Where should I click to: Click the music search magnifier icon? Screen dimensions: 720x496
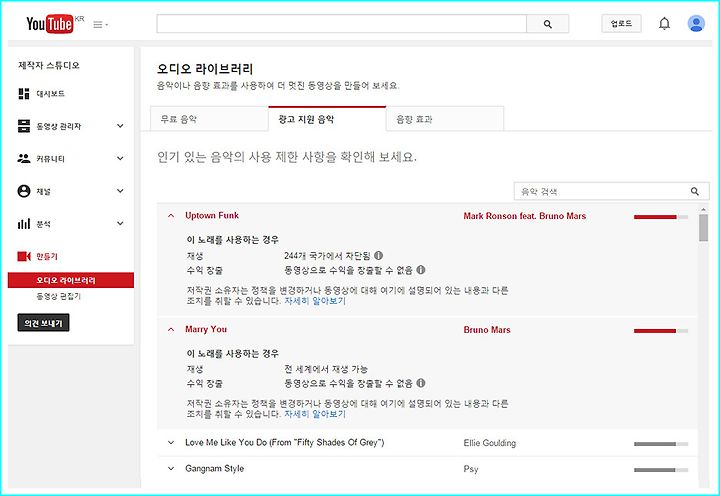[695, 191]
